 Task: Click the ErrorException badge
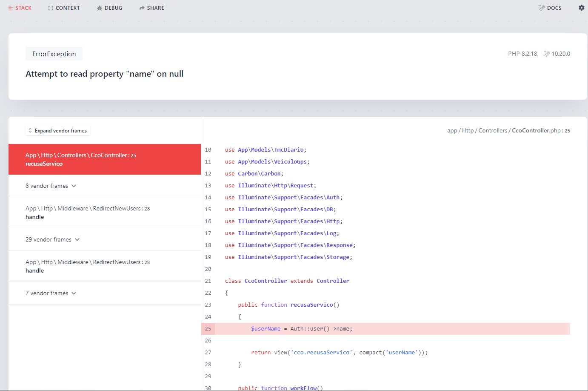click(x=54, y=54)
